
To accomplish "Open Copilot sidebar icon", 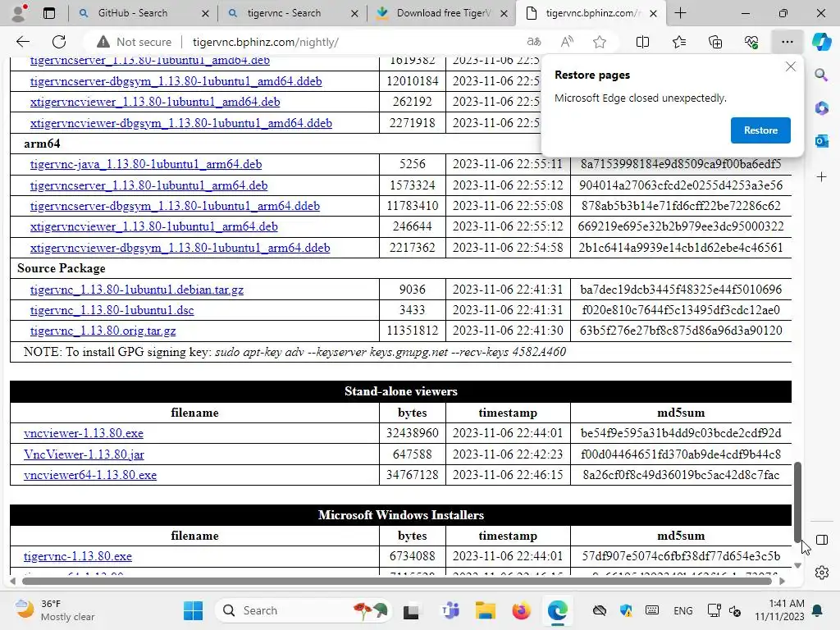I will tap(821, 42).
